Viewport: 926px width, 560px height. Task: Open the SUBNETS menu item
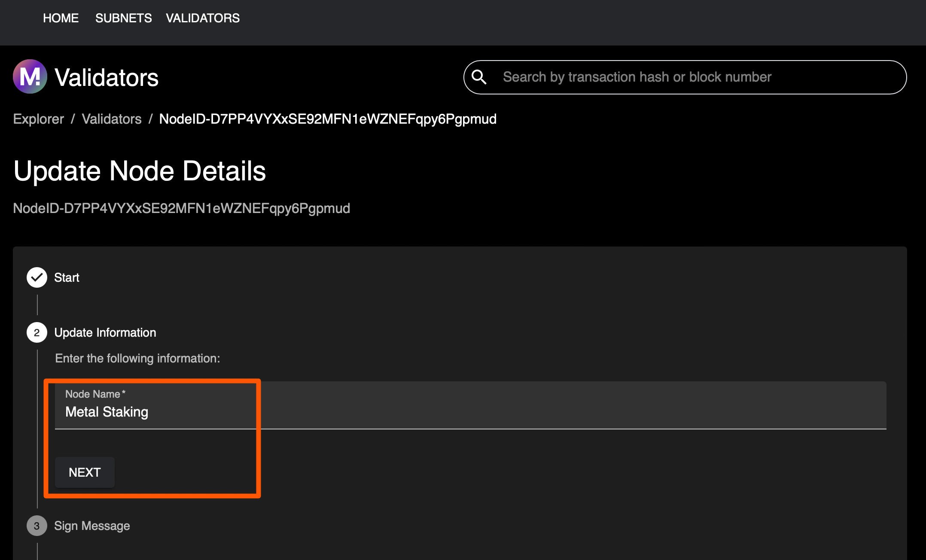coord(123,18)
